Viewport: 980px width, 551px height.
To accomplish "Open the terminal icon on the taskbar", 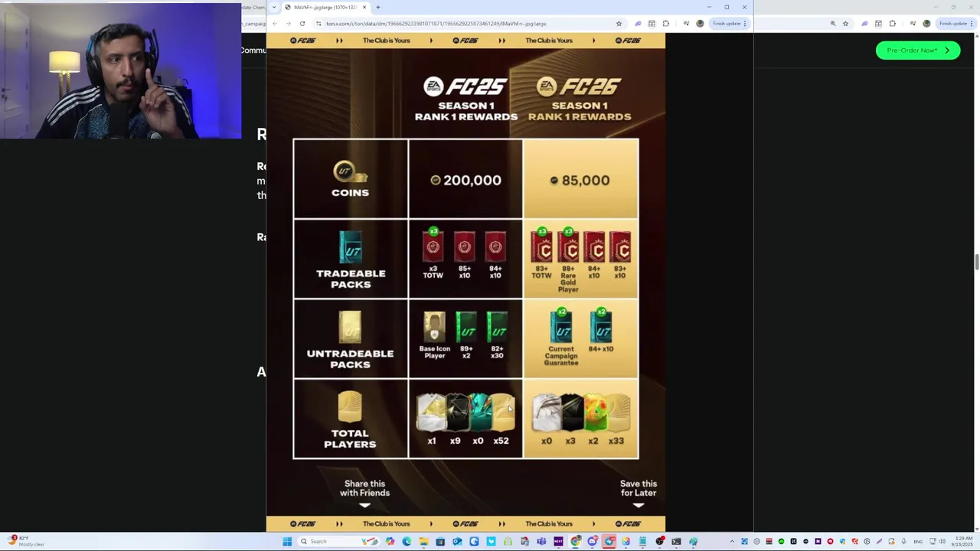I will [676, 541].
